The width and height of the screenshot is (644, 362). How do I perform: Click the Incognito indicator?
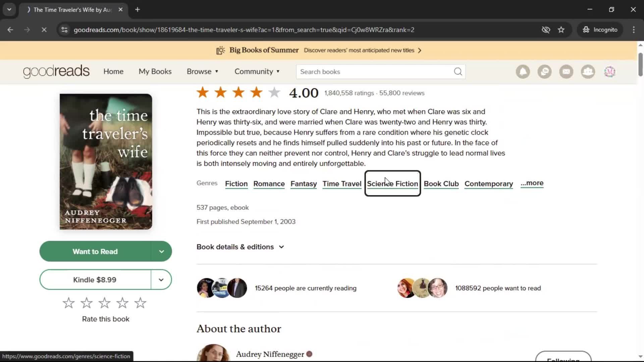tap(600, 30)
